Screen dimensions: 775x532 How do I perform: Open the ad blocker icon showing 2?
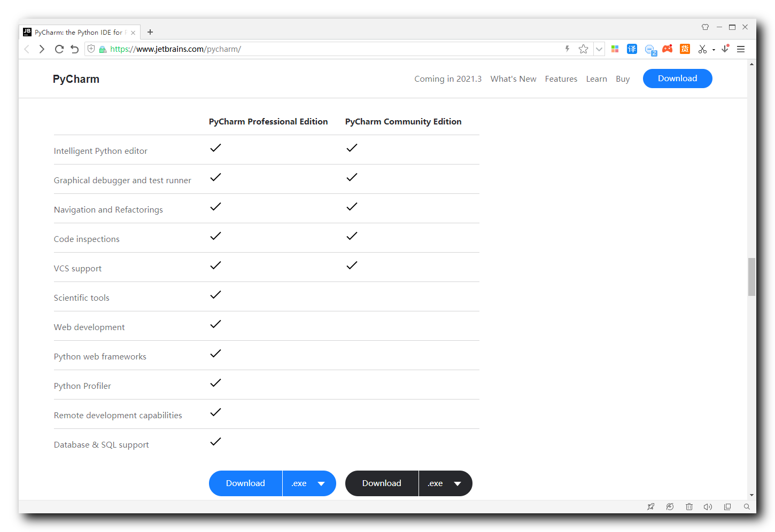click(650, 50)
